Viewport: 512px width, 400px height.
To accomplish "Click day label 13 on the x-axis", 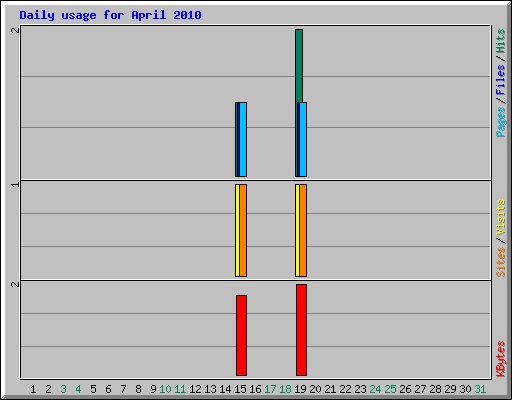I will pyautogui.click(x=210, y=389).
